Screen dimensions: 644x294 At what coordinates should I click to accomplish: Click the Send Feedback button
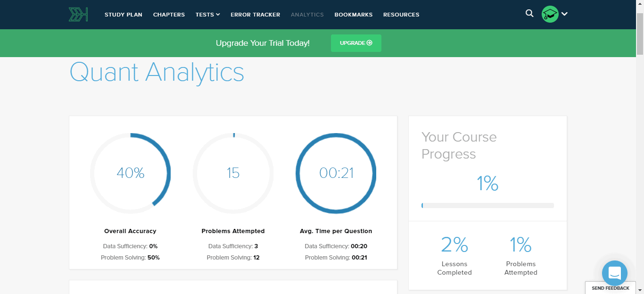(x=611, y=288)
